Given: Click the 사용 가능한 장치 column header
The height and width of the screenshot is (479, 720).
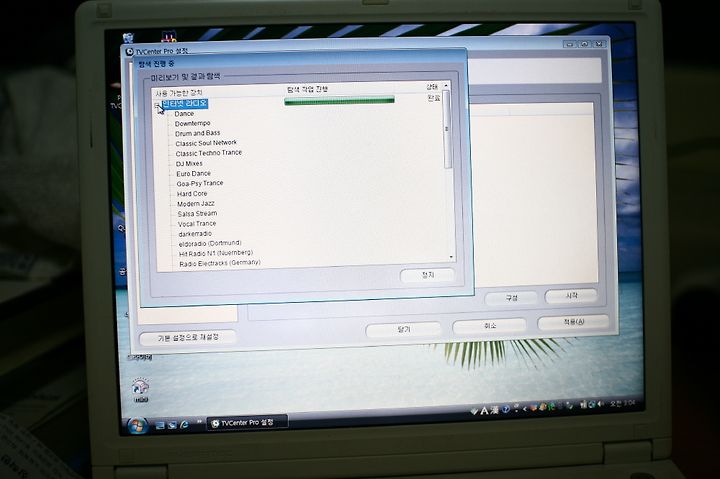Looking at the screenshot, I should (179, 93).
